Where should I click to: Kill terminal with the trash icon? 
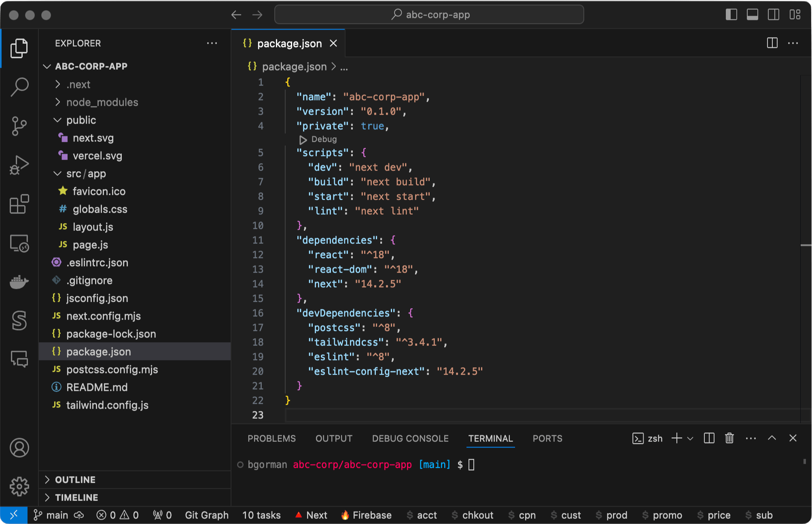(729, 438)
